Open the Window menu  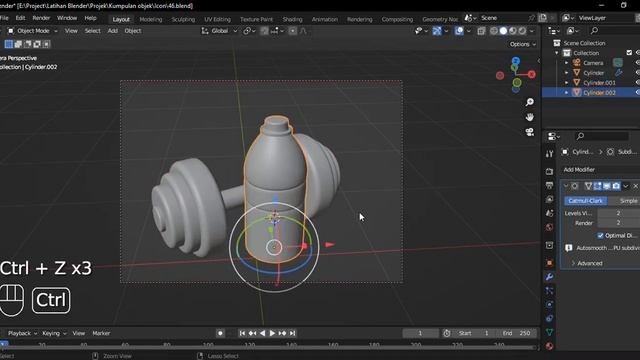click(67, 18)
